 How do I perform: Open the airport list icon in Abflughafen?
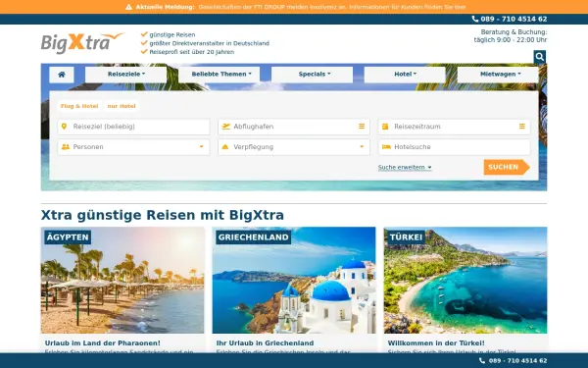(362, 127)
